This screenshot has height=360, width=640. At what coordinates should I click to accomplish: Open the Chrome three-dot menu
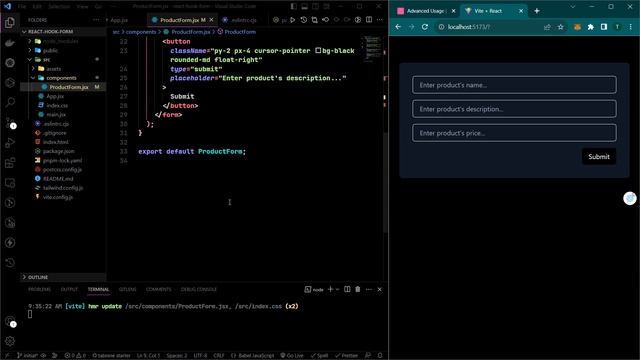pos(631,27)
